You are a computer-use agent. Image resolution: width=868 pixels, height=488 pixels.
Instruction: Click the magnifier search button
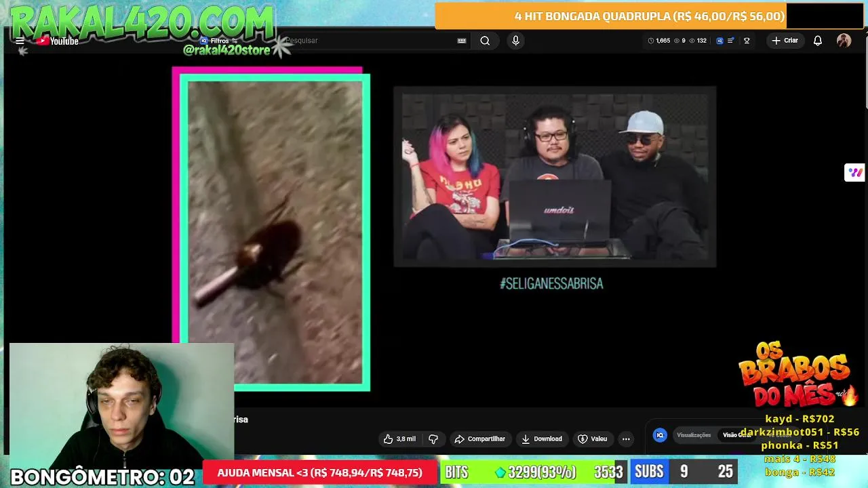click(x=485, y=41)
